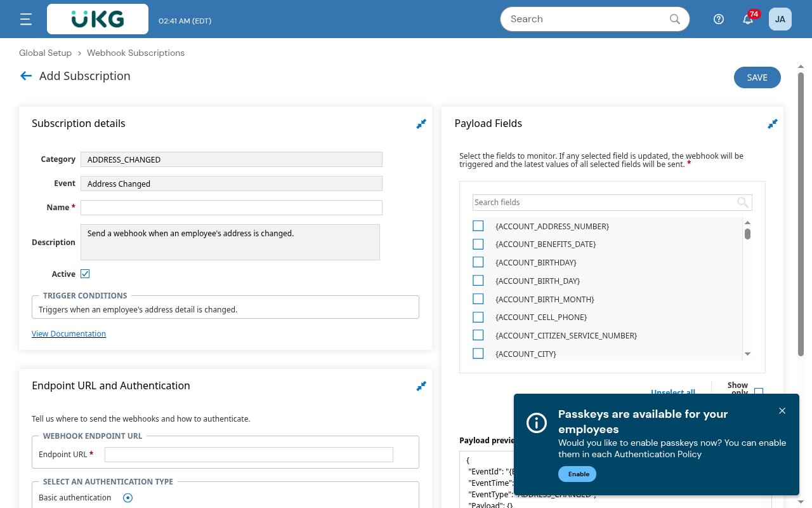Click the magnifier icon in Search fields
This screenshot has height=508, width=812.
pyautogui.click(x=743, y=203)
